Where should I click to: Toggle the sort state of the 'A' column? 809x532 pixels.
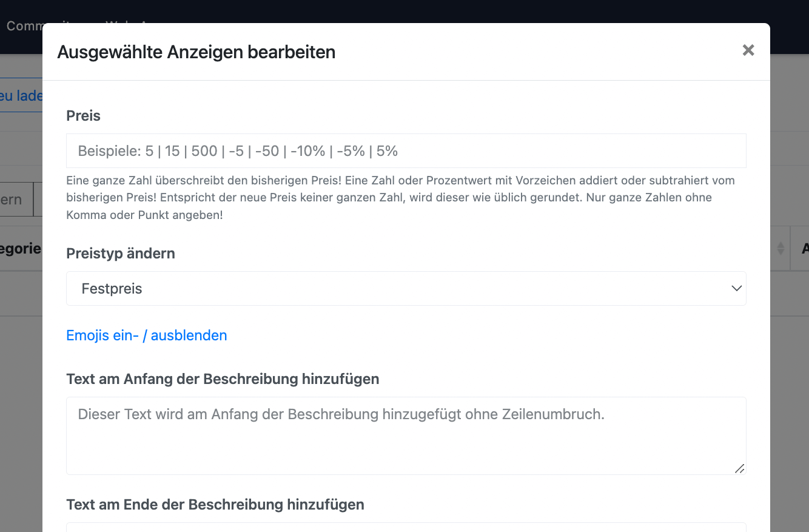(x=804, y=248)
